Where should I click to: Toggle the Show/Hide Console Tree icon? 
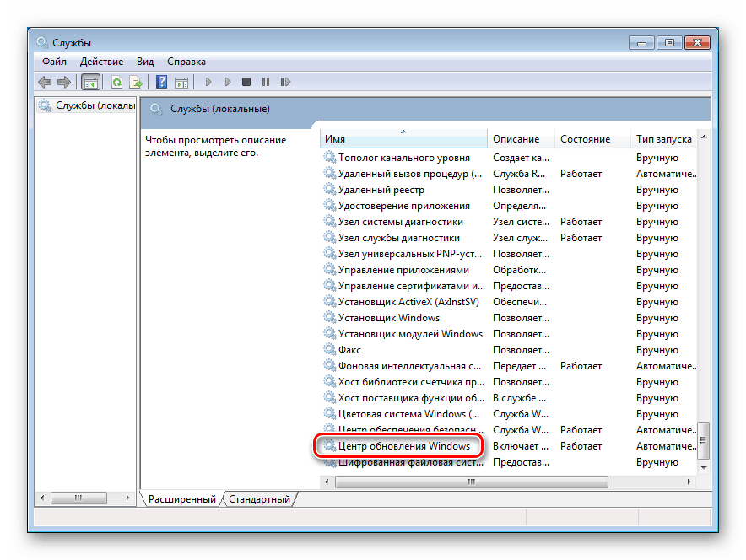point(90,83)
